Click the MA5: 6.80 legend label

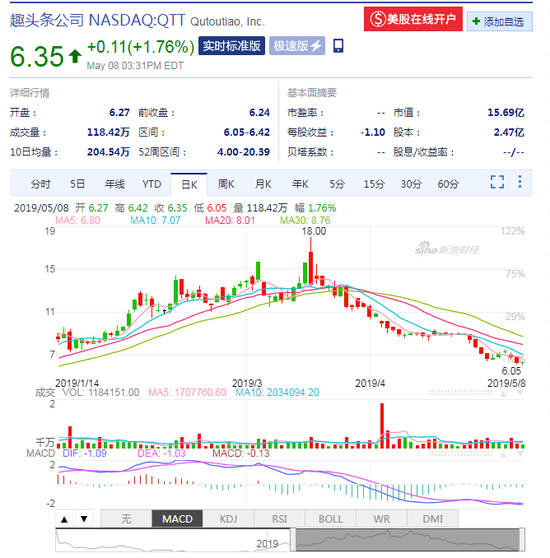[x=78, y=220]
